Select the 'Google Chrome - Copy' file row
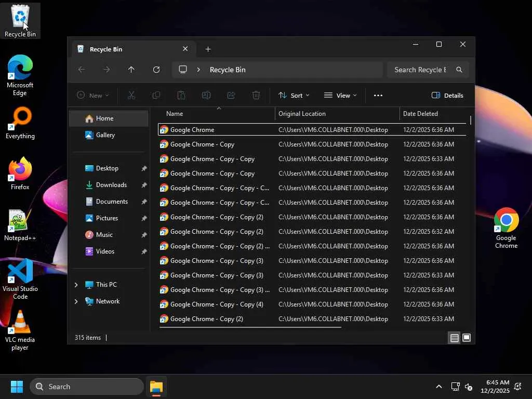This screenshot has height=399, width=532. pos(312,144)
